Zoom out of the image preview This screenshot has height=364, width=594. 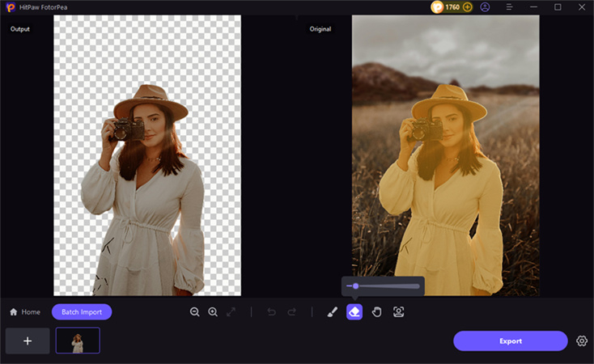(x=195, y=312)
